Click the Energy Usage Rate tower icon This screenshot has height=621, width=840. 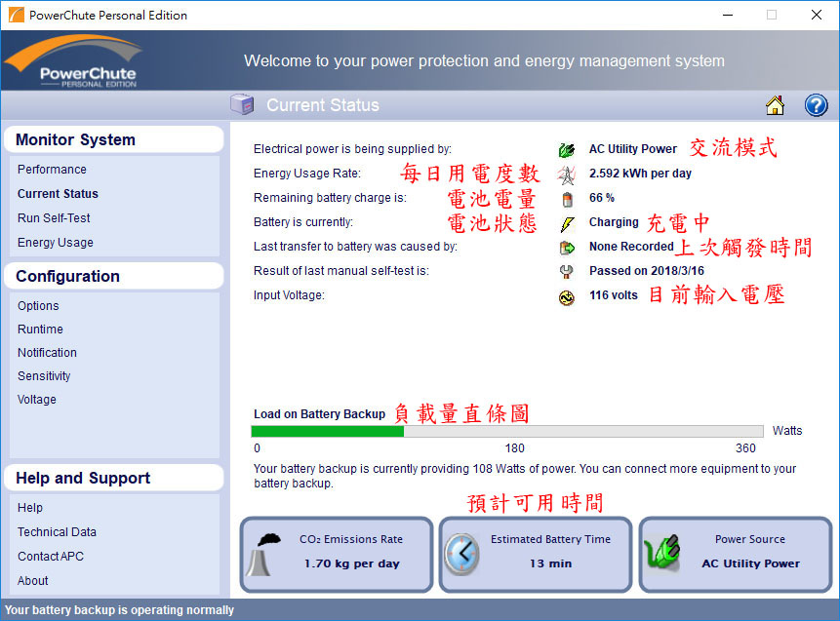point(567,174)
